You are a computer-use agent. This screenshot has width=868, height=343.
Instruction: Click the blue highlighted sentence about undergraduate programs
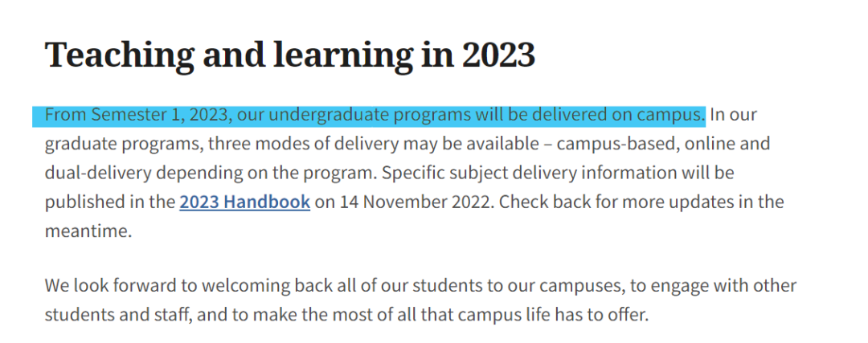375,115
